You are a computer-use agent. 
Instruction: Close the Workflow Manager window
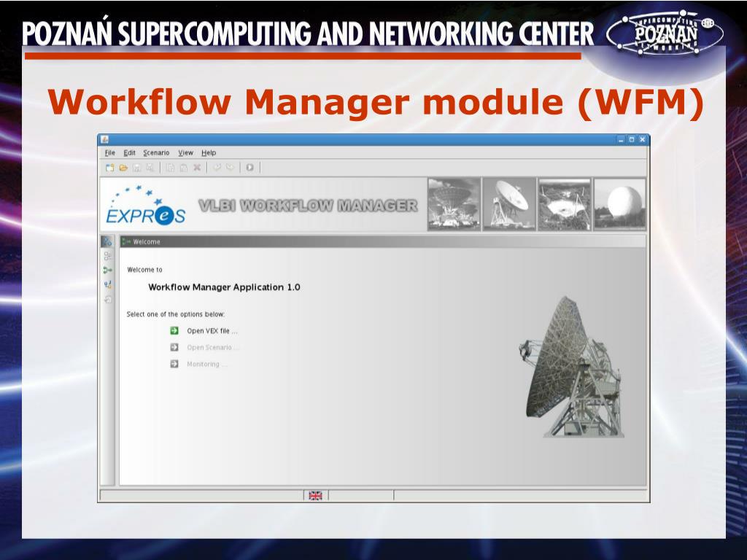642,139
